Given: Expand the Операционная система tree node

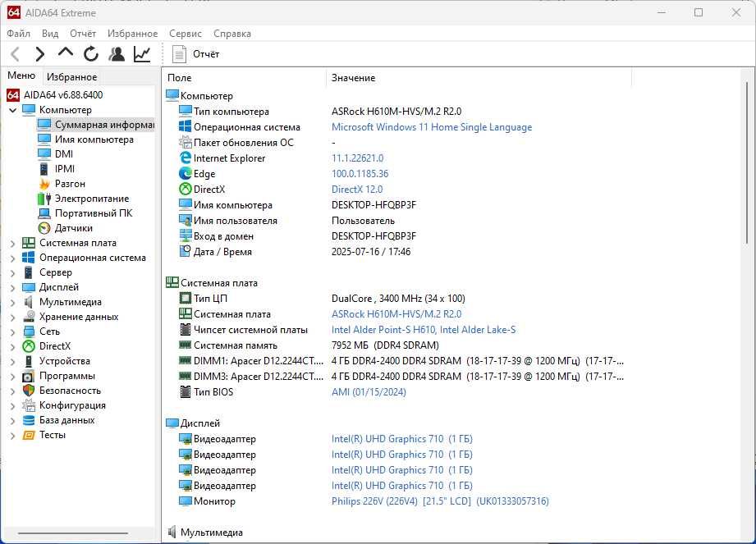Looking at the screenshot, I should 13,258.
